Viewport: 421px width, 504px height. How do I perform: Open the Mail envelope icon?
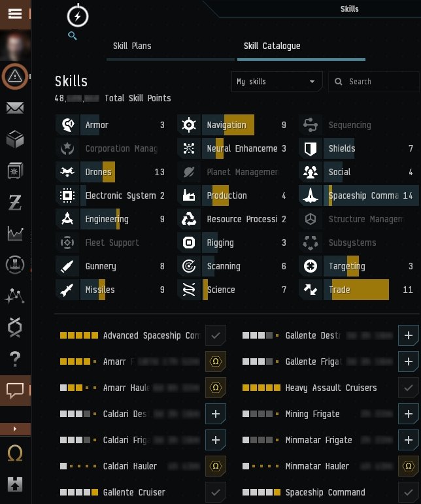15,108
